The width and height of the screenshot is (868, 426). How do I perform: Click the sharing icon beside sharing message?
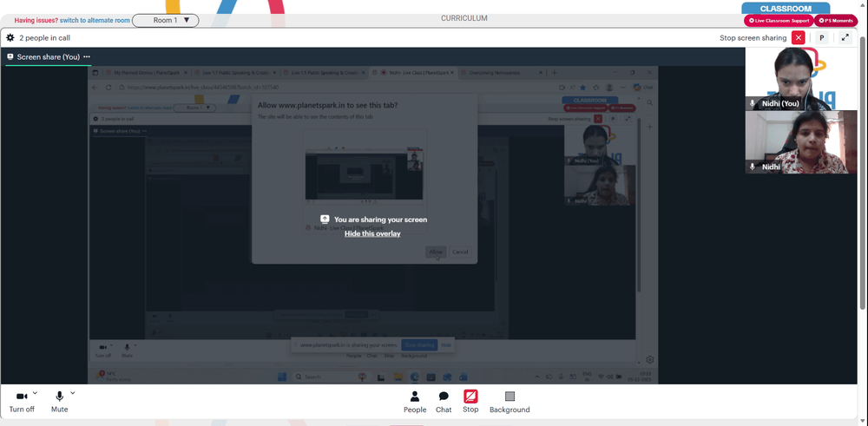(x=325, y=220)
